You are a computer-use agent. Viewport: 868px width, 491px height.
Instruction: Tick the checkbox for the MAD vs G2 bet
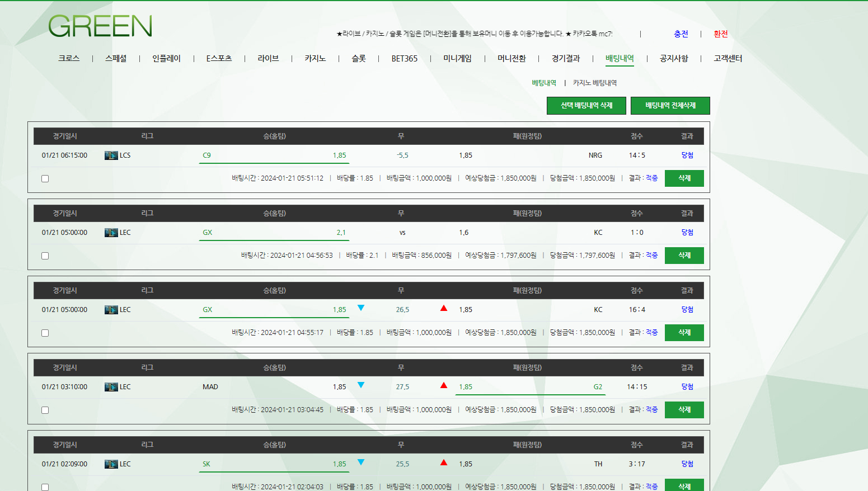(45, 410)
